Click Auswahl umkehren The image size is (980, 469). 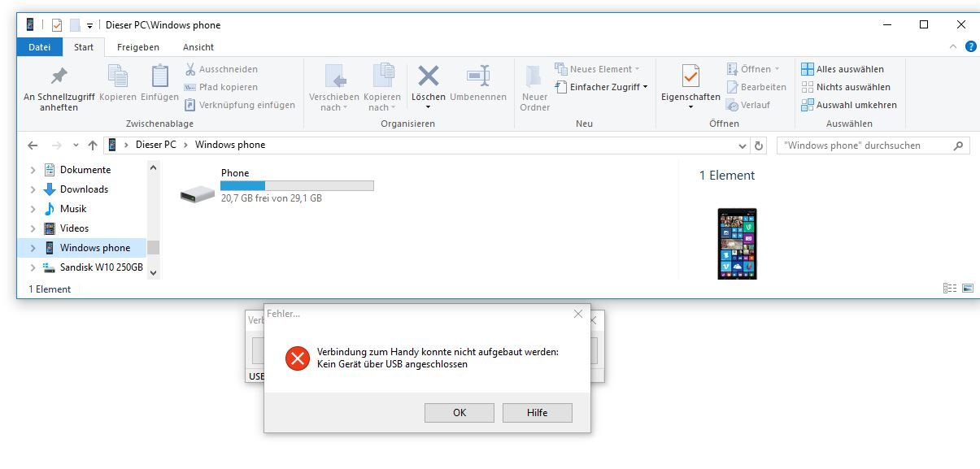(849, 105)
